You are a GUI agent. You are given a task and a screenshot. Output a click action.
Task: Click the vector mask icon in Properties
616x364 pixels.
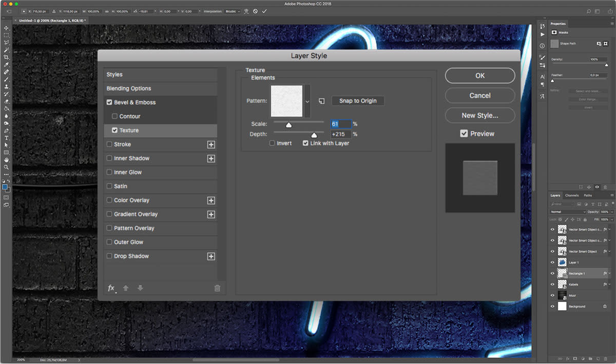coord(605,44)
